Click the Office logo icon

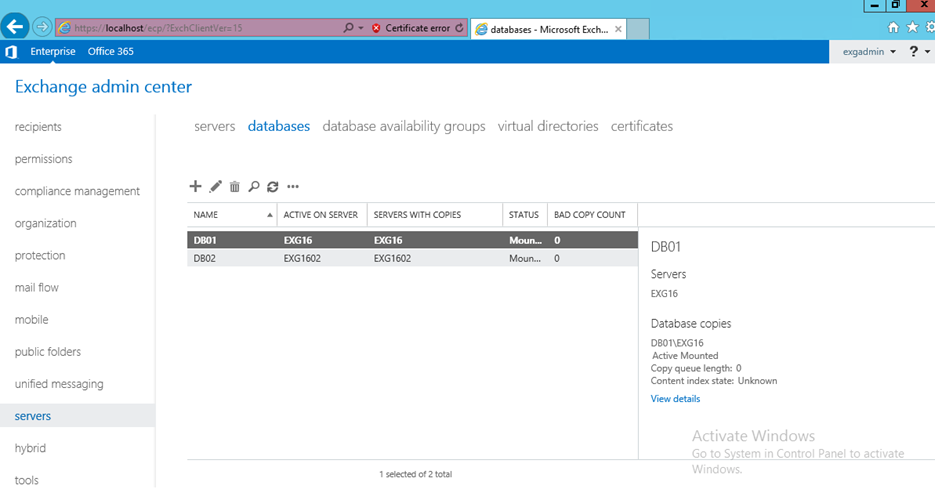[11, 52]
